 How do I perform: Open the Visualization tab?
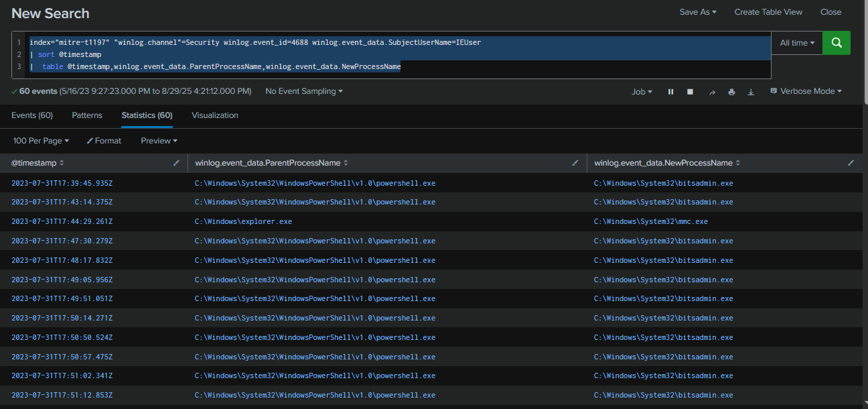point(215,115)
